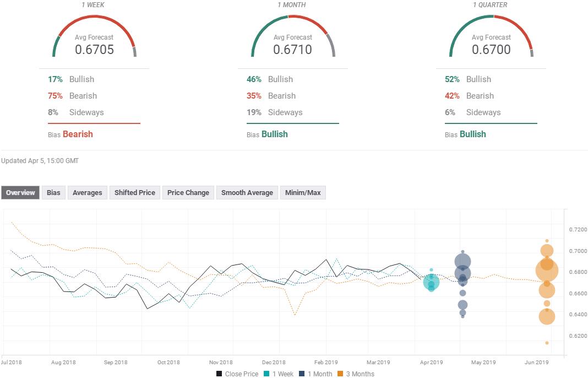Viewport: 588px width, 378px height.
Task: Click the lowest orange dot near 0.6200
Action: click(x=547, y=343)
